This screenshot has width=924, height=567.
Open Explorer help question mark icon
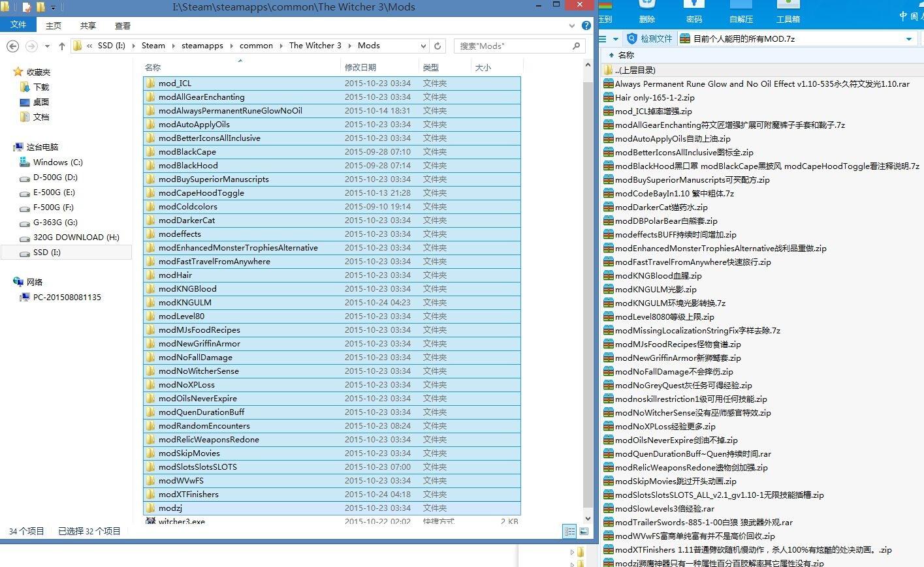tap(586, 26)
